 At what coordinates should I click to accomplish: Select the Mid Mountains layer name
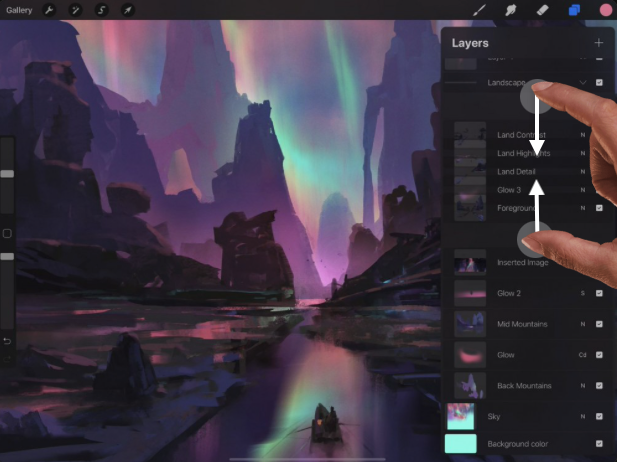522,324
